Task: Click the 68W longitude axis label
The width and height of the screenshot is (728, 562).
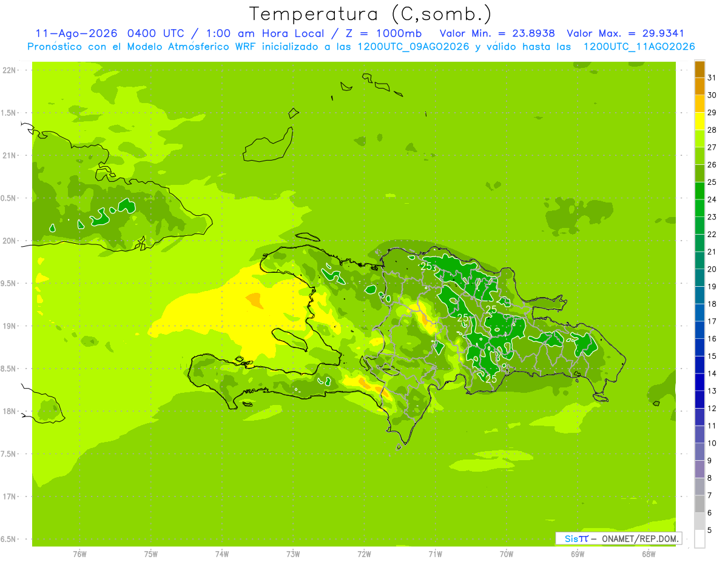Action: [649, 554]
